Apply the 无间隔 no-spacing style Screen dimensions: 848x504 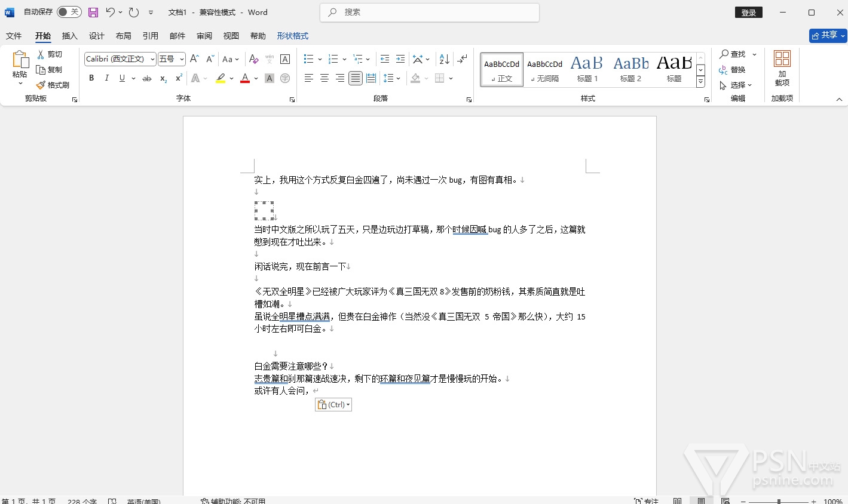[x=544, y=69]
